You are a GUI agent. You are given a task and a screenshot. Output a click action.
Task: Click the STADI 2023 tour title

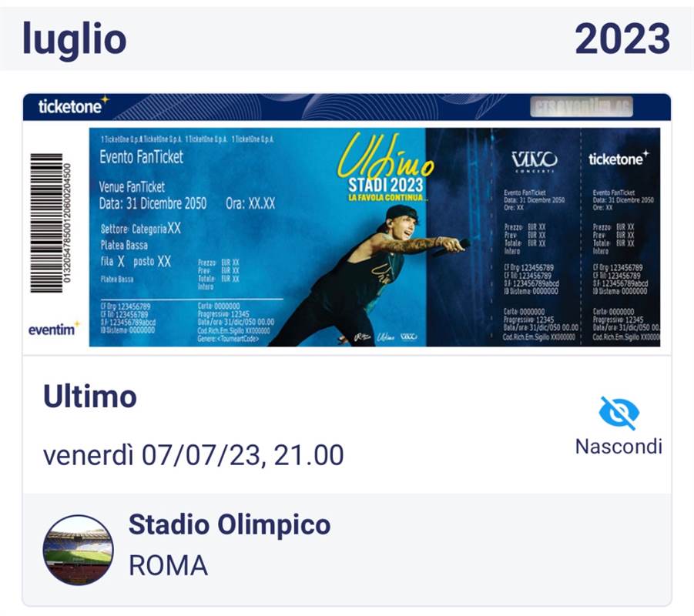click(x=385, y=185)
